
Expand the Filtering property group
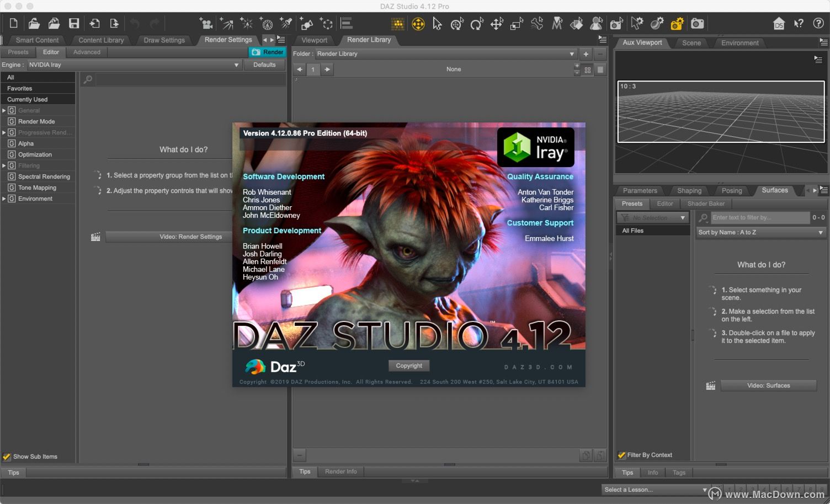(x=4, y=165)
